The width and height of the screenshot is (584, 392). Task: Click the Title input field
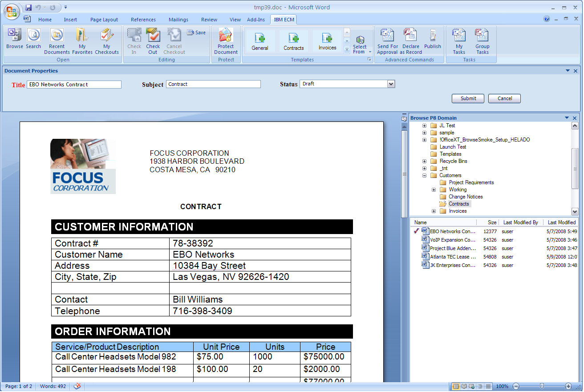(74, 85)
